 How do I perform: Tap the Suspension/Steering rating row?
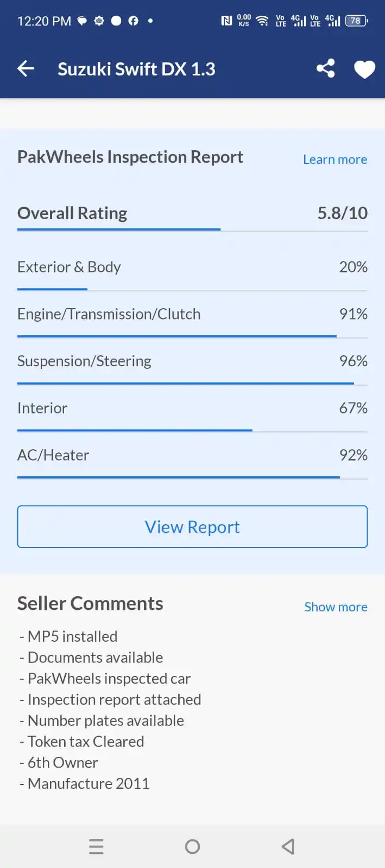pyautogui.click(x=192, y=361)
